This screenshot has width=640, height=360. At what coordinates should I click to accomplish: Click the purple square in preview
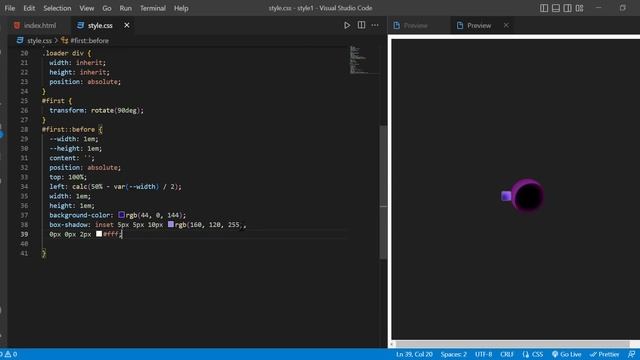pos(506,196)
